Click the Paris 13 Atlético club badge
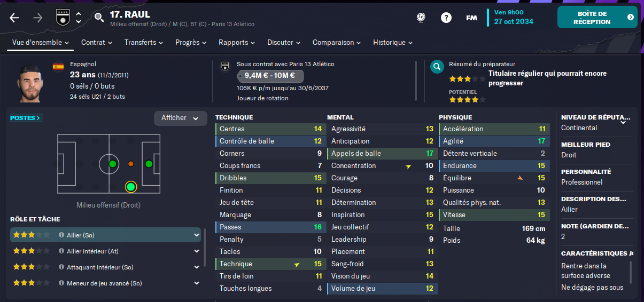Screen dimensions: 644x302 click(x=63, y=18)
